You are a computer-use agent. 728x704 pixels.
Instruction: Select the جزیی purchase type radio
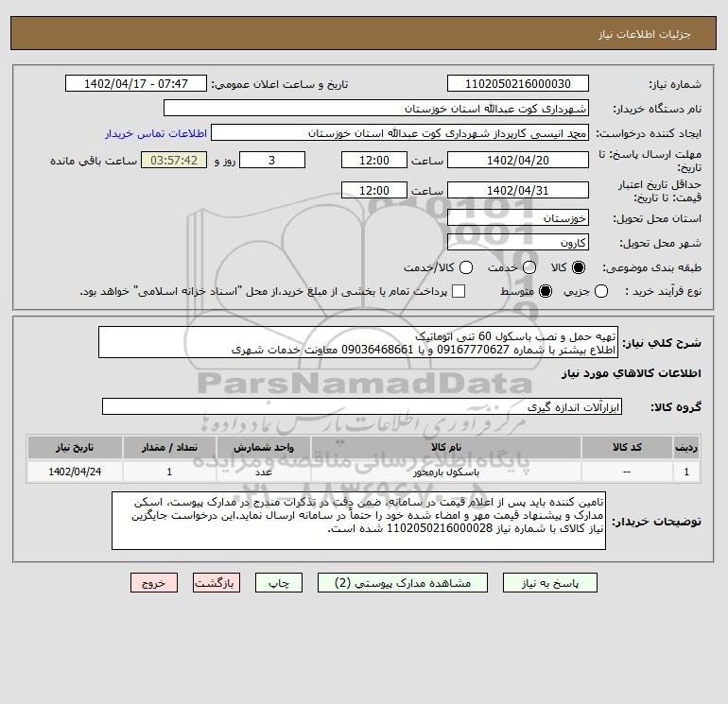click(601, 291)
